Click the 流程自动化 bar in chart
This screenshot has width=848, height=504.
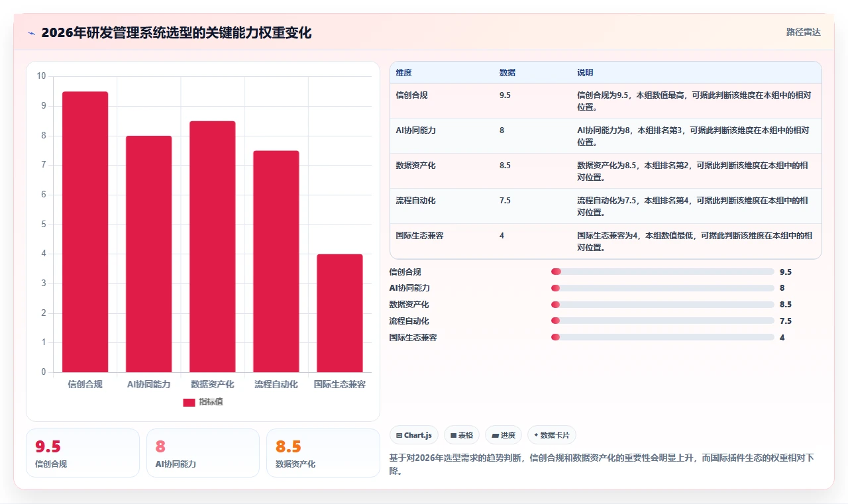tap(276, 262)
